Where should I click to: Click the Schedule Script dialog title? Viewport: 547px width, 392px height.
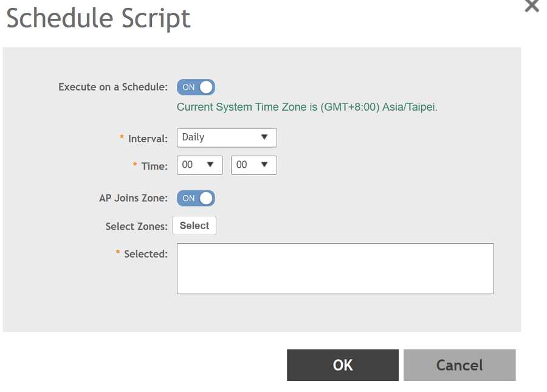coord(98,19)
